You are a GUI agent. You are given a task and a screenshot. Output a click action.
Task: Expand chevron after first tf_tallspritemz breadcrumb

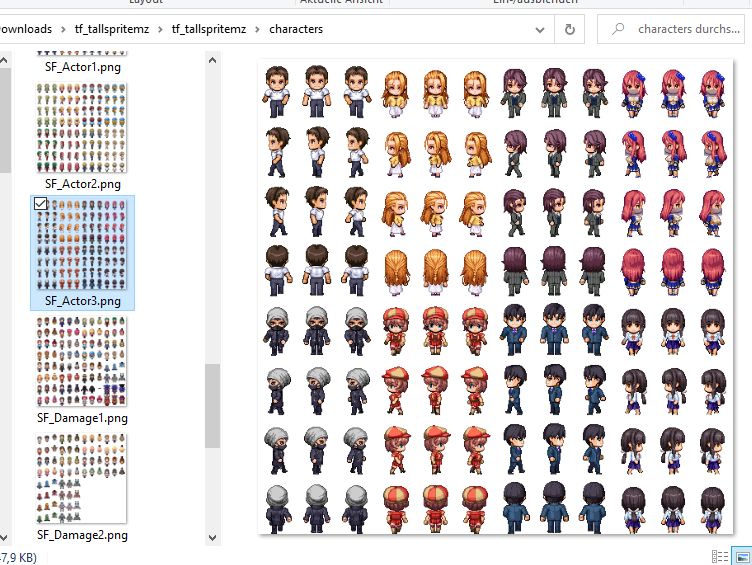[160, 30]
